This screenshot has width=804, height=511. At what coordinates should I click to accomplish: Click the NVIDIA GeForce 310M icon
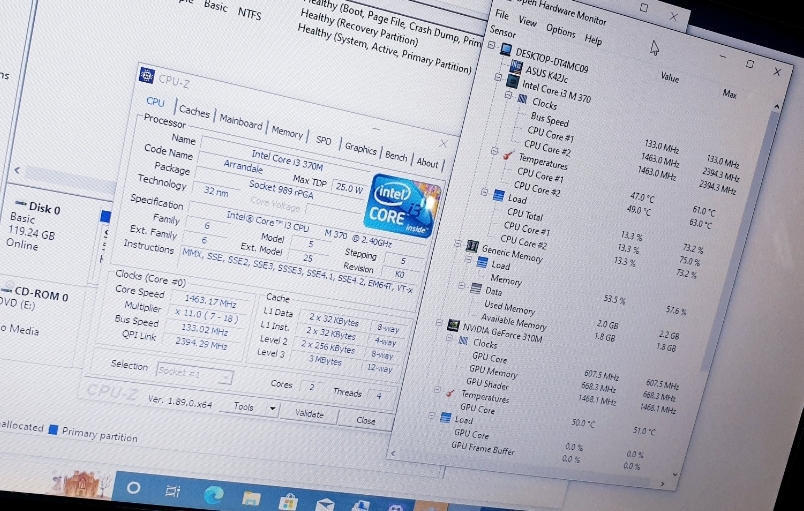453,325
